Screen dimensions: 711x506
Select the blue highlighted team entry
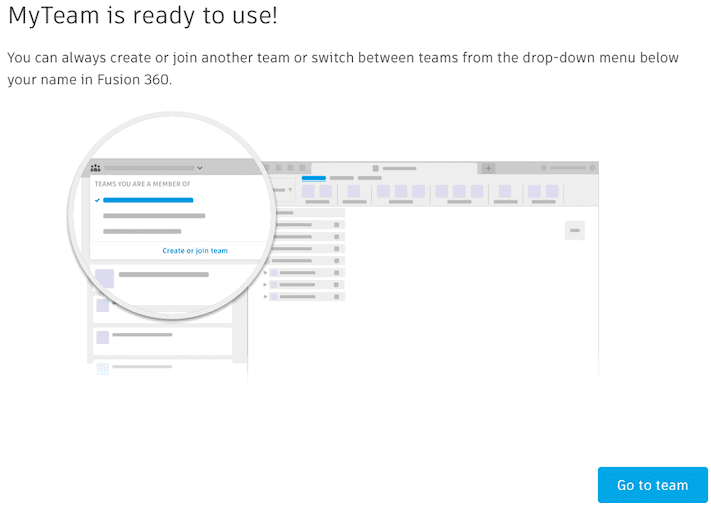click(x=148, y=200)
